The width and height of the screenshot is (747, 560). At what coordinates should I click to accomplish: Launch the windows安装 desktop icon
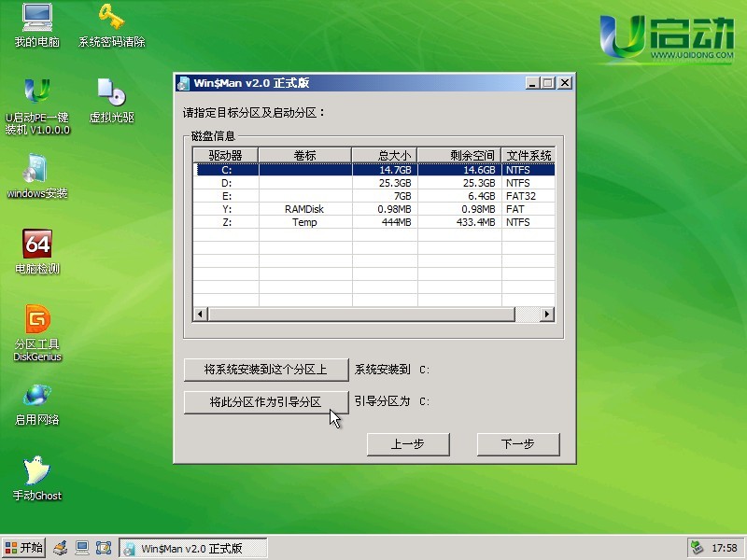pos(37,176)
